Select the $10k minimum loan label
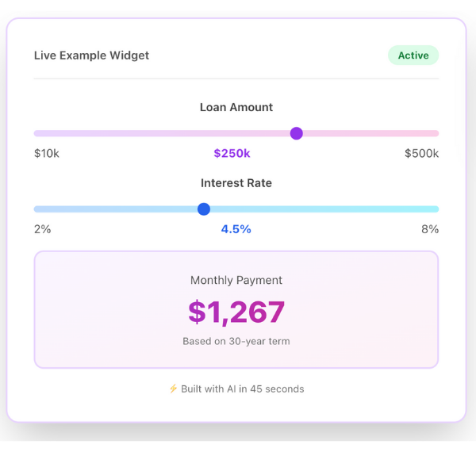The height and width of the screenshot is (452, 476). tap(47, 153)
